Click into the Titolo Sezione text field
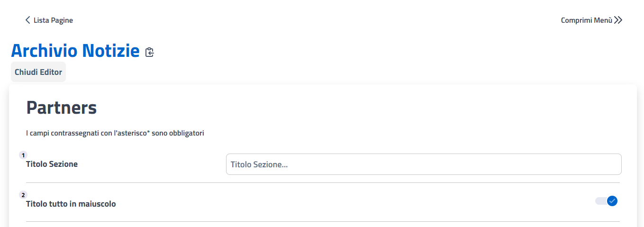Viewport: 644px width, 227px height. click(423, 164)
